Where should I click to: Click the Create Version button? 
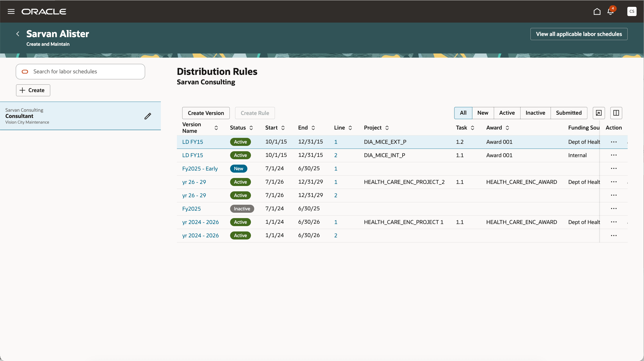(206, 113)
